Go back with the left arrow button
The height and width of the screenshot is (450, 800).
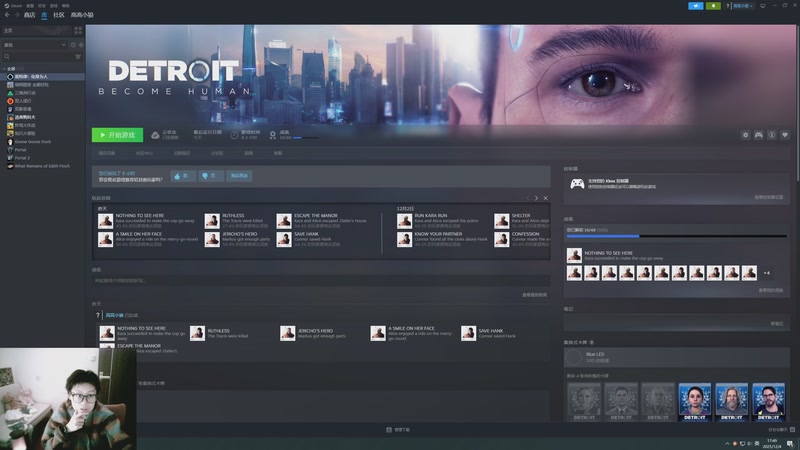7,15
